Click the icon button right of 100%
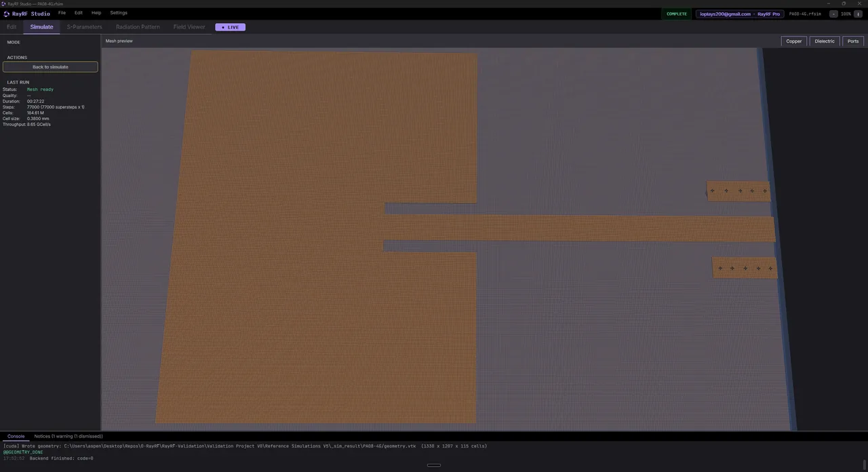This screenshot has width=868, height=472. point(858,14)
